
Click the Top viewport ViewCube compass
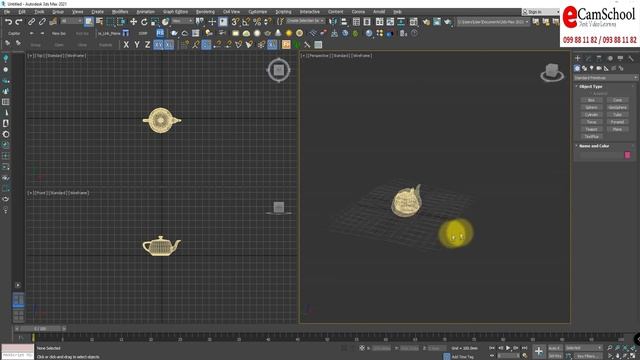[x=279, y=70]
